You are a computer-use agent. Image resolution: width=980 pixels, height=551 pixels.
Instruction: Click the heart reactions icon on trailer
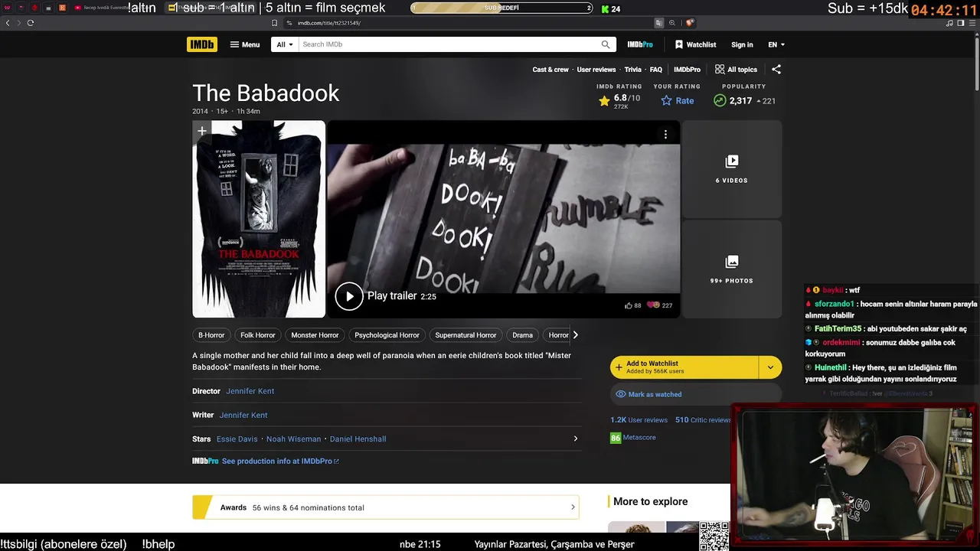pos(653,305)
